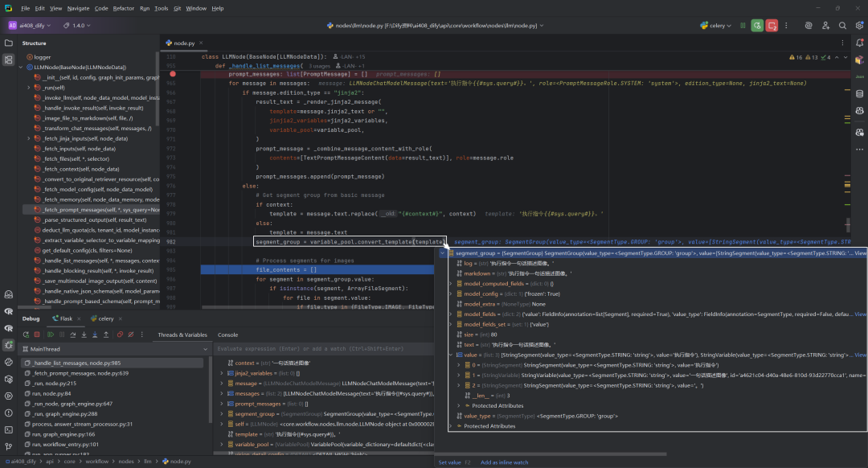Click the Search Everywhere magnifier icon
The width and height of the screenshot is (868, 468).
pos(842,26)
